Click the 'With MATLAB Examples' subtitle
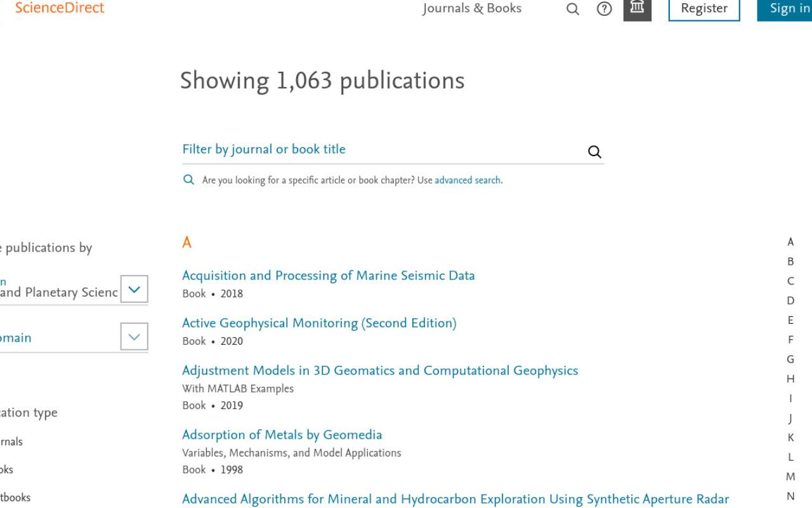The width and height of the screenshot is (812, 508). click(238, 389)
